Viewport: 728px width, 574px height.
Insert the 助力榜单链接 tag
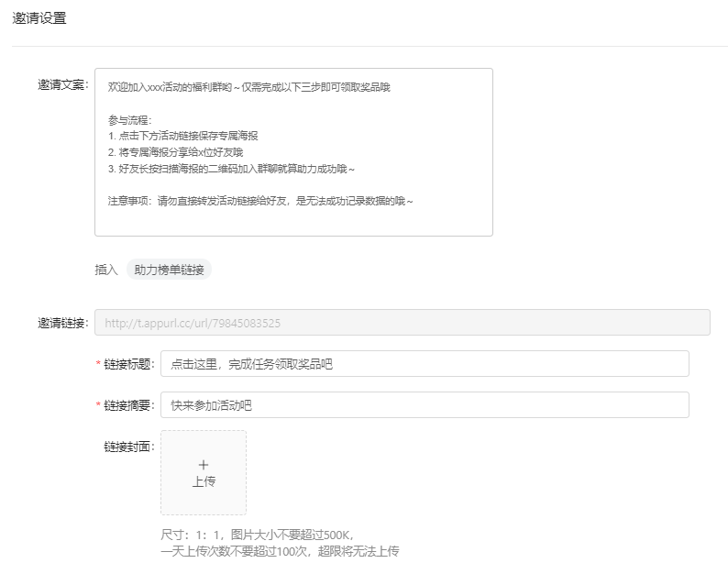(169, 270)
